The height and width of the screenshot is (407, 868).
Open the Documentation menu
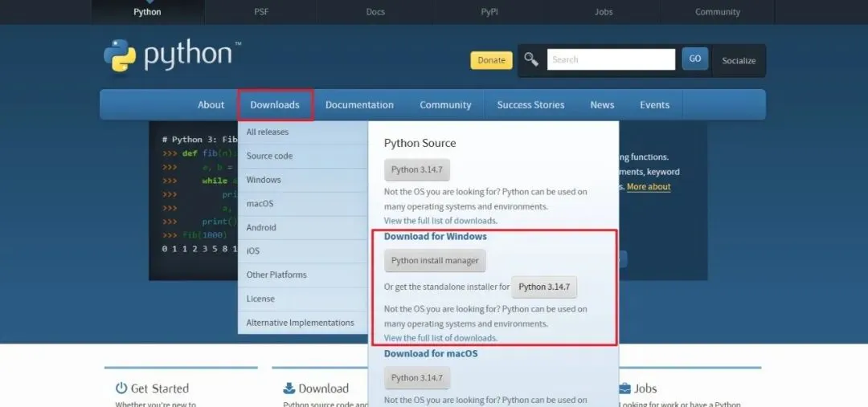click(359, 104)
